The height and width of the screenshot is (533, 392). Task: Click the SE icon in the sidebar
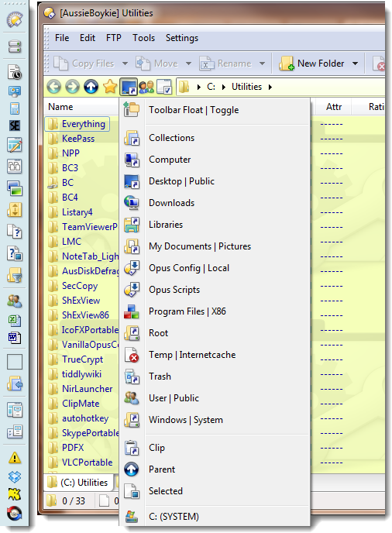15,126
